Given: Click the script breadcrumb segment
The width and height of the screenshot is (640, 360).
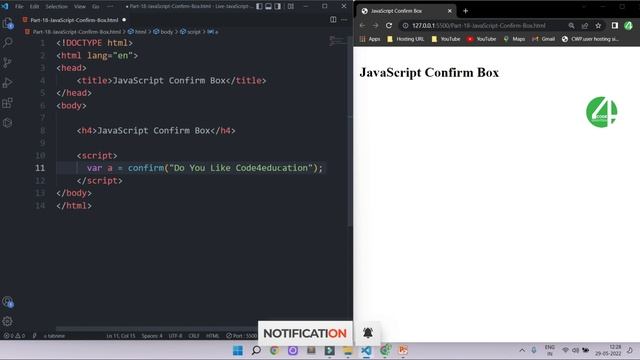Looking at the screenshot, I should (191, 31).
